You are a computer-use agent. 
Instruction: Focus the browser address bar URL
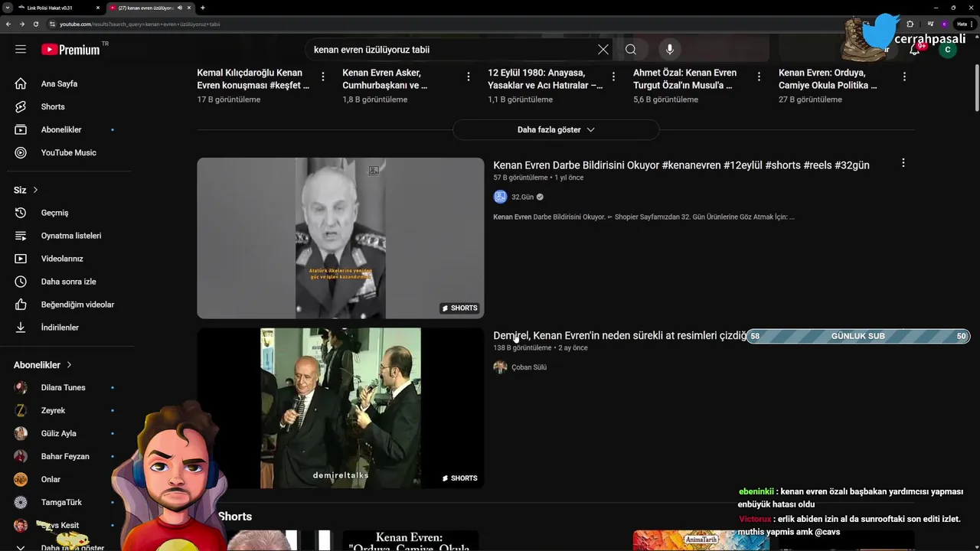(x=140, y=24)
